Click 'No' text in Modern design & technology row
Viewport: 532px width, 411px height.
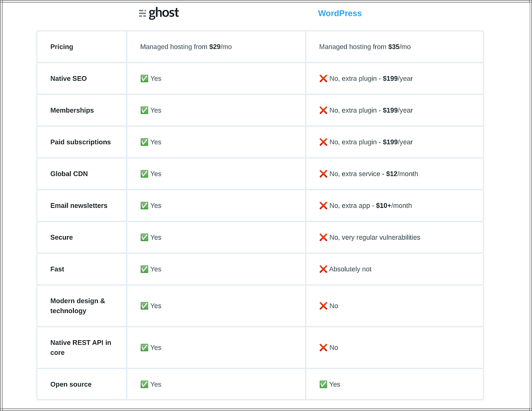point(334,306)
